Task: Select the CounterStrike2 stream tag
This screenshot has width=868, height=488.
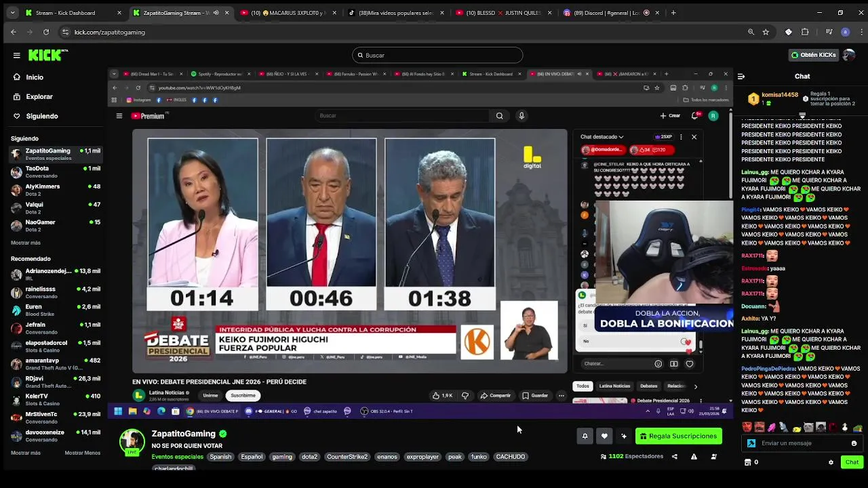Action: (347, 457)
